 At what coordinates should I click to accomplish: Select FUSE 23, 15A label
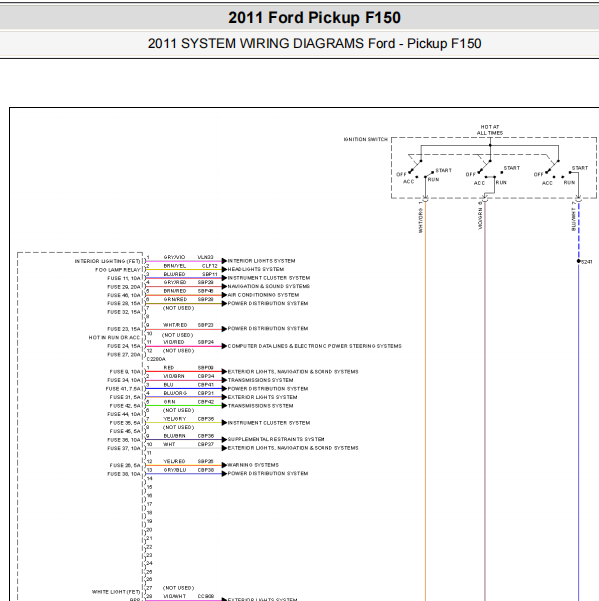(x=124, y=329)
